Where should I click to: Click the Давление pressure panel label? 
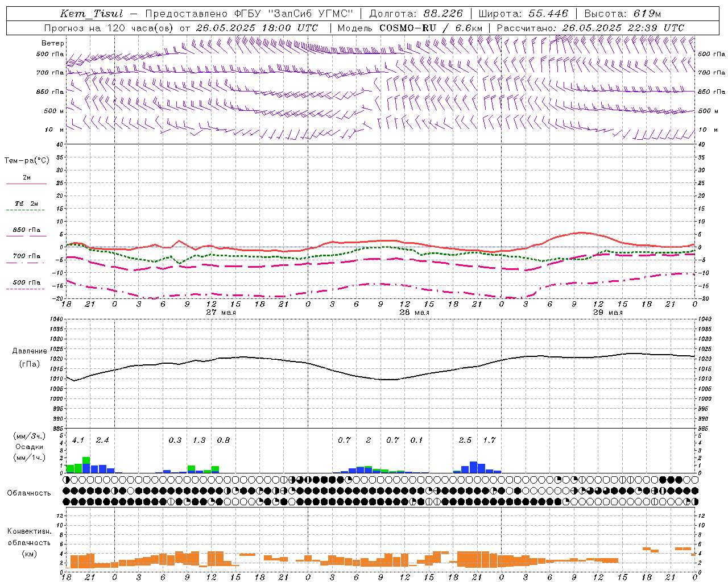click(30, 351)
